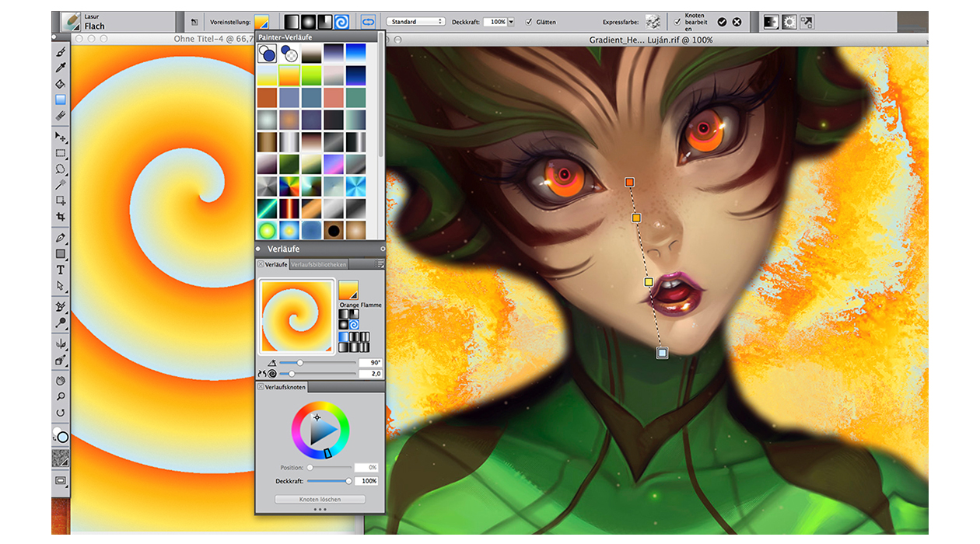Expand the Deckkraft percentage dropdown in the toolbar

point(510,23)
